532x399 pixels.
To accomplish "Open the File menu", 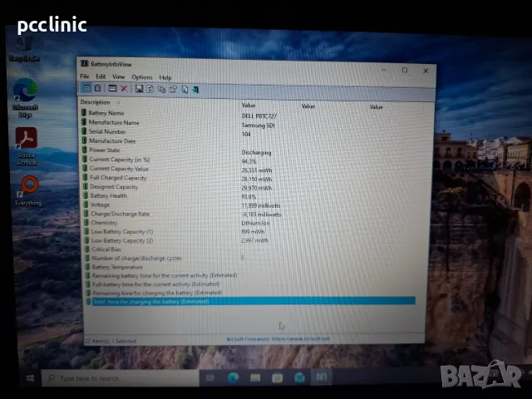I will [x=85, y=76].
